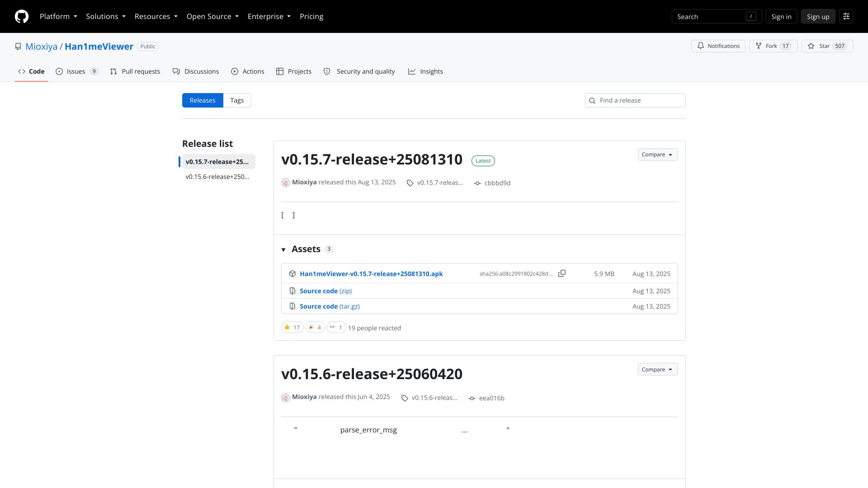The image size is (868, 488).
Task: Open the GitHub homepage logo
Action: tap(22, 16)
